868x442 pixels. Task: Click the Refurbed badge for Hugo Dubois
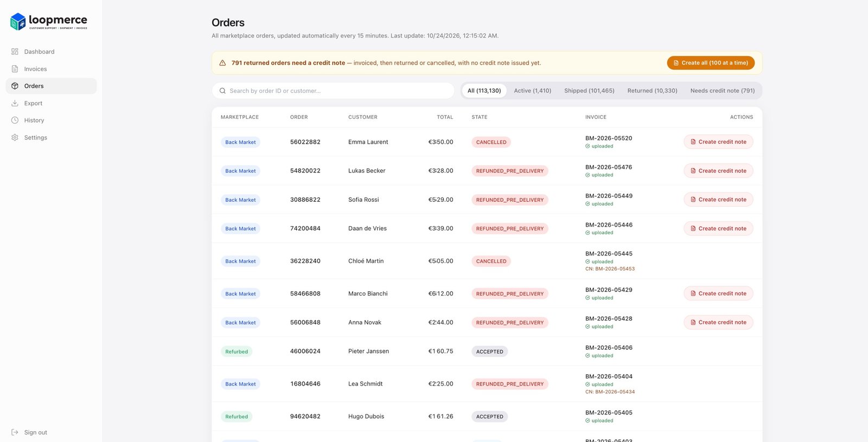point(237,417)
